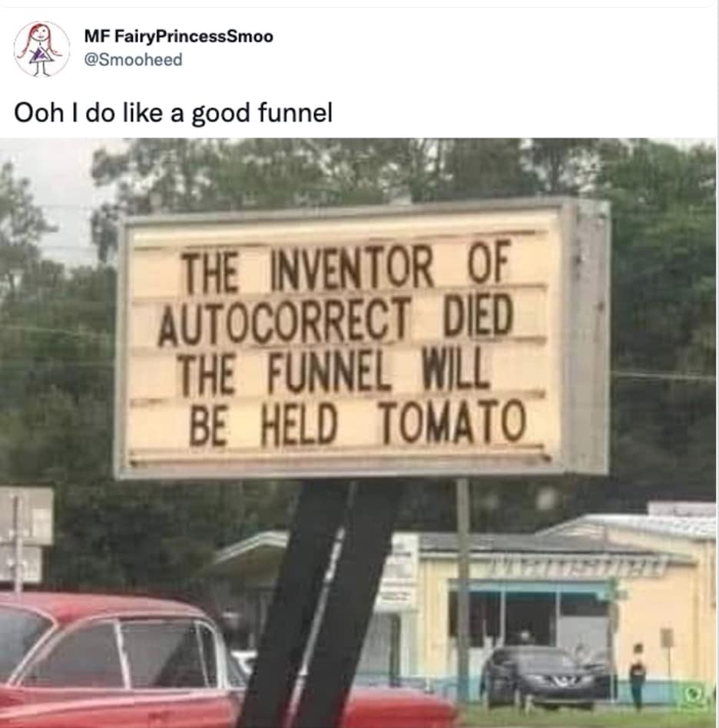Click the word AUTOCORRECT on the sign
This screenshot has height=728, width=719.
[x=284, y=320]
